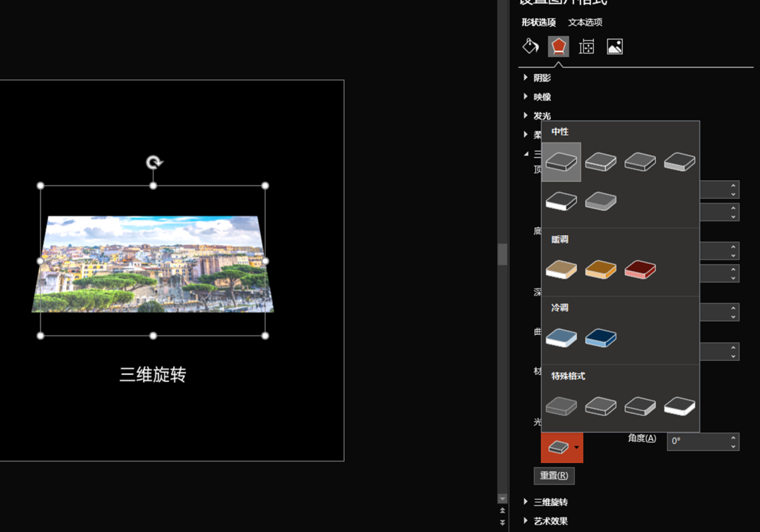
Task: Click the scrollbar down arrow below the slide
Action: tap(502, 498)
